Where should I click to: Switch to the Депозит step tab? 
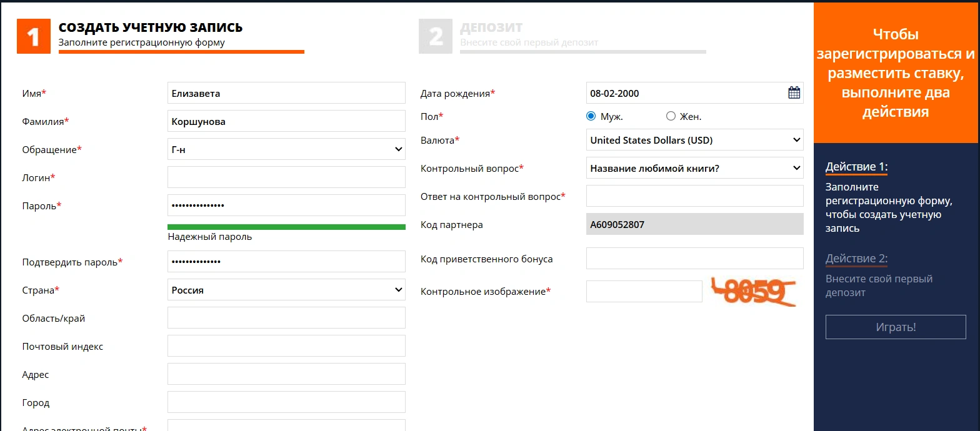(x=491, y=28)
